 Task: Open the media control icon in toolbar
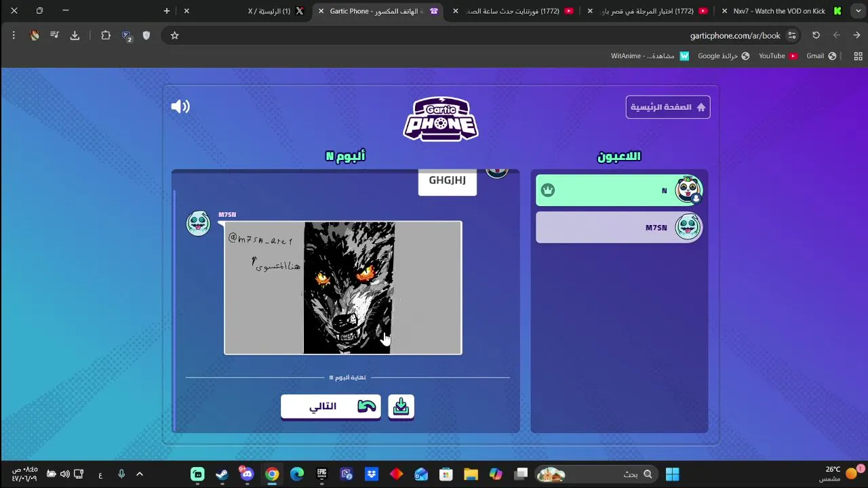54,35
